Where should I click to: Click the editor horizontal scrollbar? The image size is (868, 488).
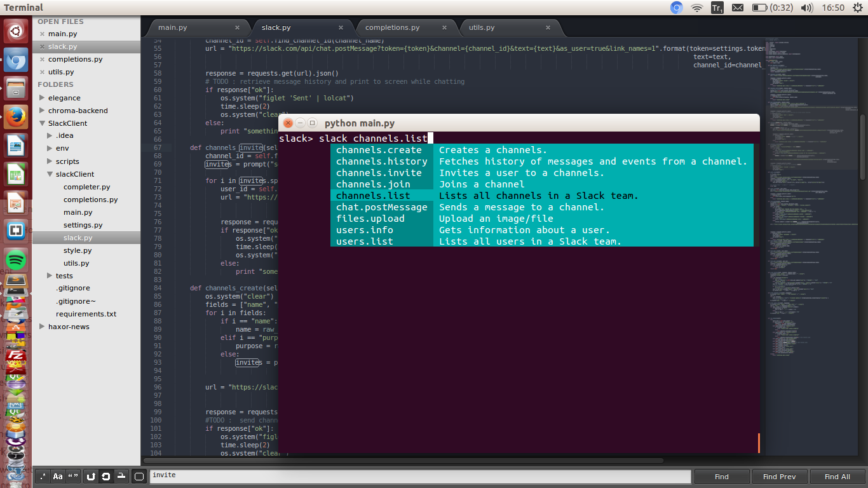[403, 461]
